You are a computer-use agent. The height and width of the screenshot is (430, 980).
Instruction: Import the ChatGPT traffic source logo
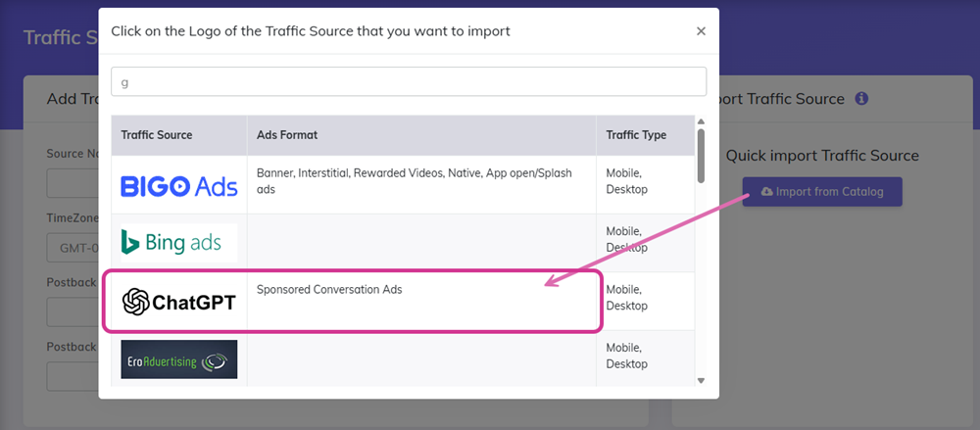click(x=178, y=303)
